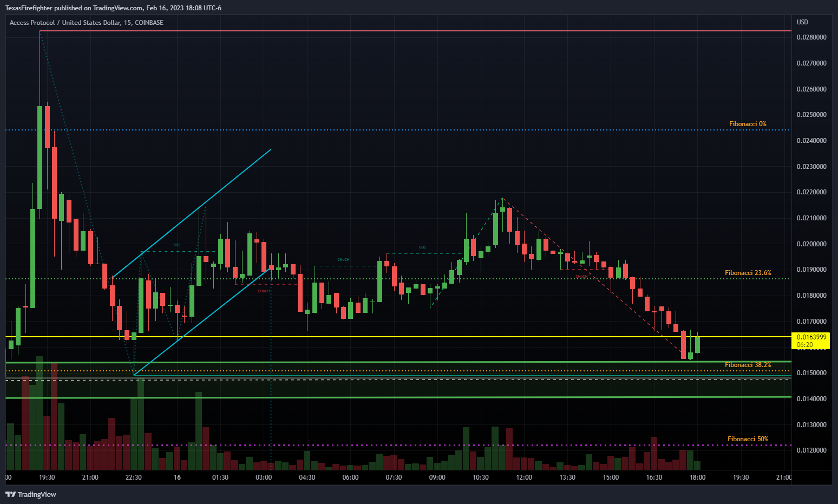The image size is (838, 504).
Task: Select the Fibonacci 0% label
Action: coord(748,124)
